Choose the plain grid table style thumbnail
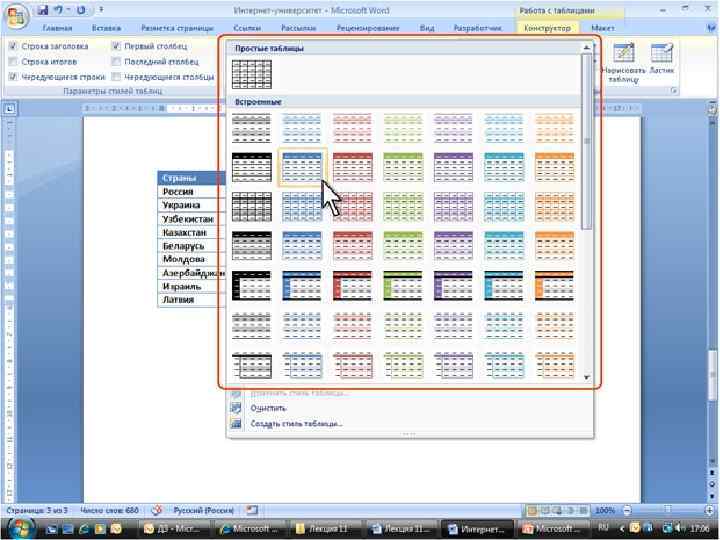The image size is (720, 540). point(252,74)
